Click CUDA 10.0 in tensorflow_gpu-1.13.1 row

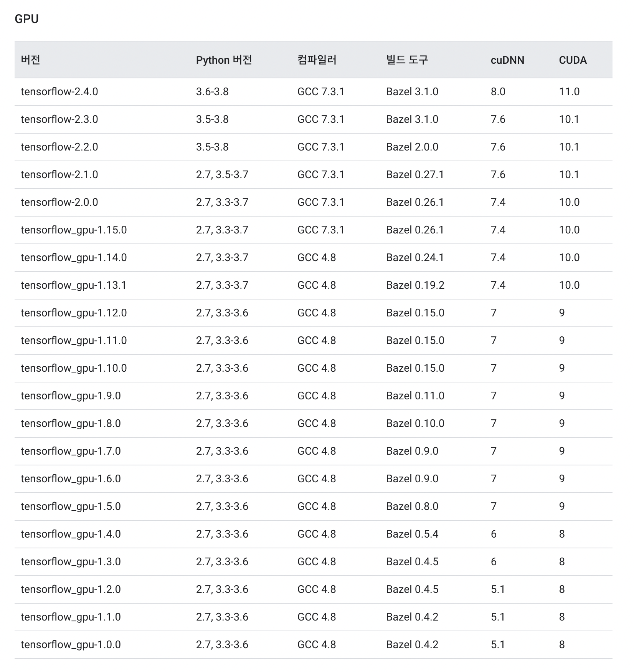(x=569, y=285)
